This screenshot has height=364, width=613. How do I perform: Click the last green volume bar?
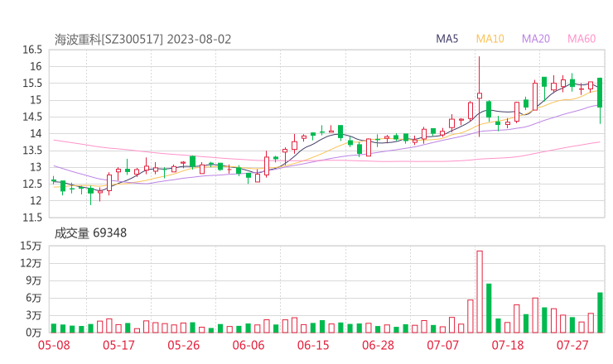pos(600,313)
